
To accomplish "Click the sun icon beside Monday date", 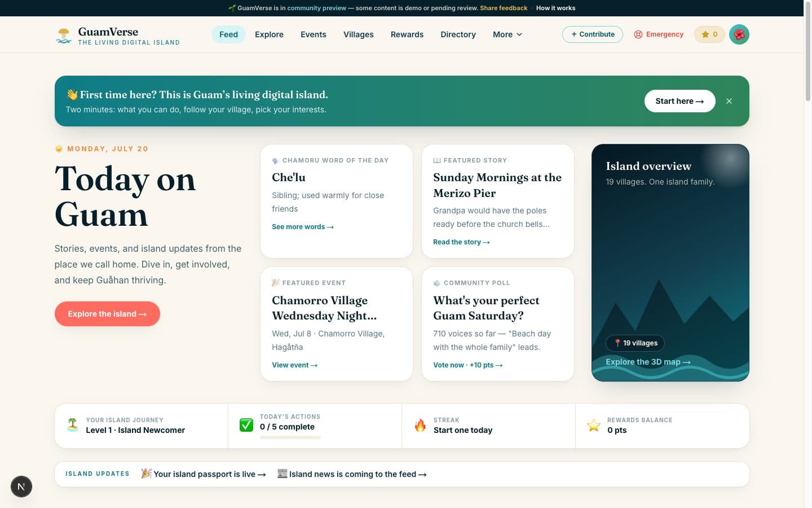I will [59, 149].
